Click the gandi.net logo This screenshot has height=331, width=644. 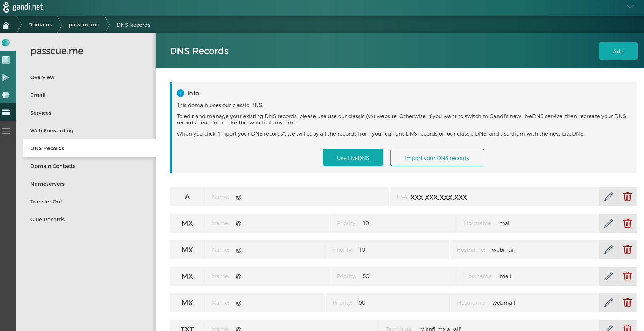(x=23, y=7)
